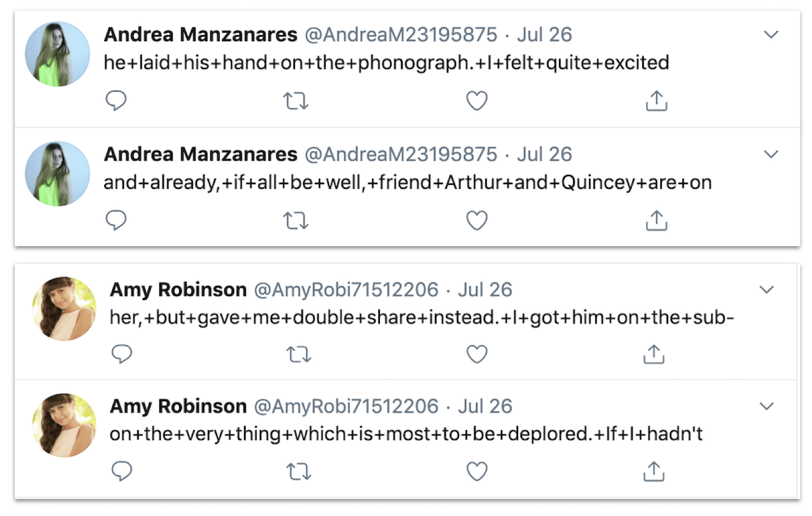The image size is (812, 516).
Task: Reply to the Arthur and Quincey tweet
Action: pos(116,220)
